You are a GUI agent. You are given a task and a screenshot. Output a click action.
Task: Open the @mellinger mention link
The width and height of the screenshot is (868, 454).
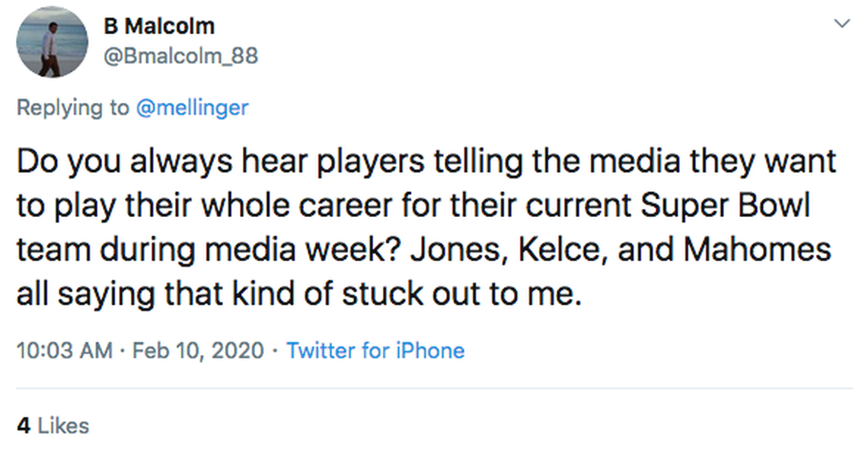pyautogui.click(x=192, y=107)
